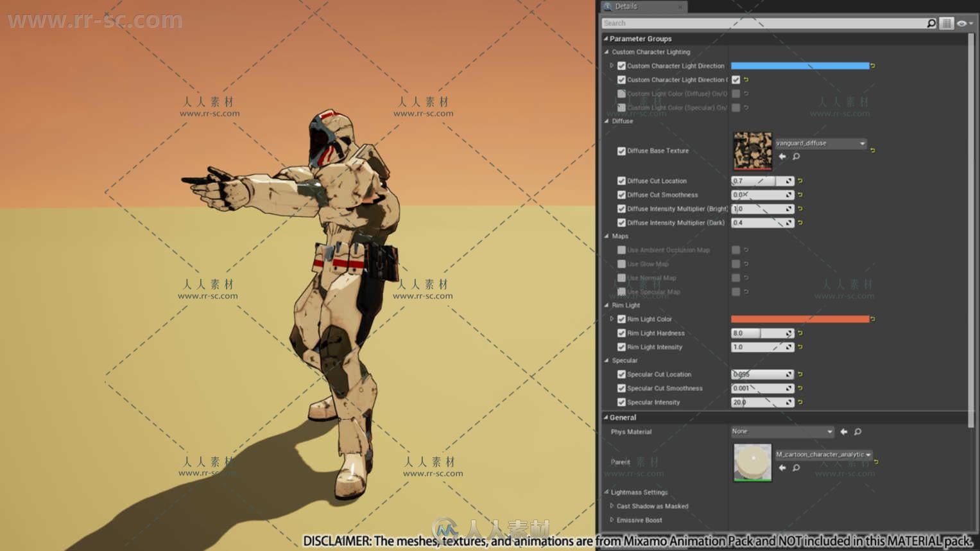Click the Details panel vertical scrollbar

tap(971, 230)
